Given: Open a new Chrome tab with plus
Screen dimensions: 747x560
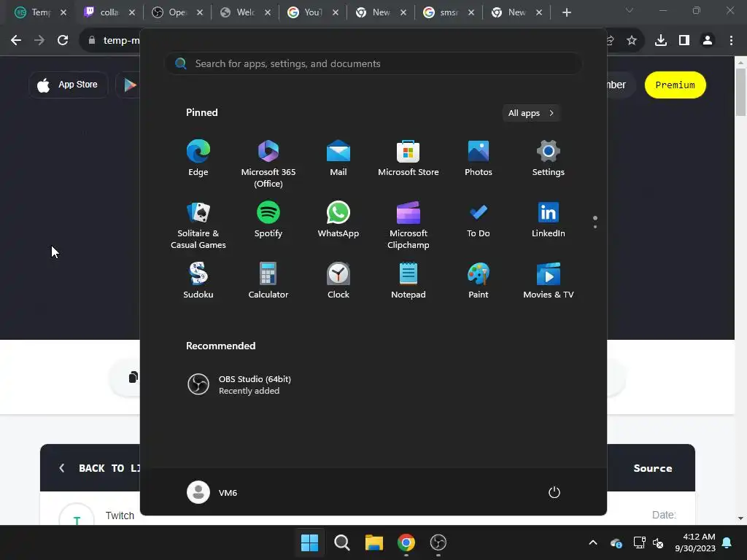Looking at the screenshot, I should click(x=566, y=12).
